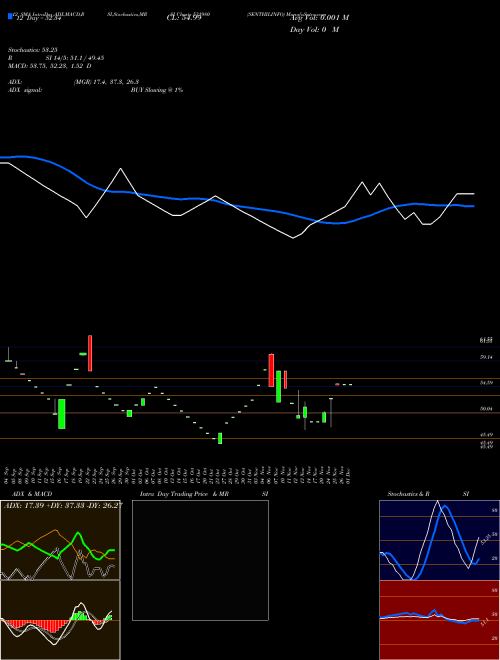
Task: Select the 'Day Vol: 0 M' text
Action: click(314, 30)
